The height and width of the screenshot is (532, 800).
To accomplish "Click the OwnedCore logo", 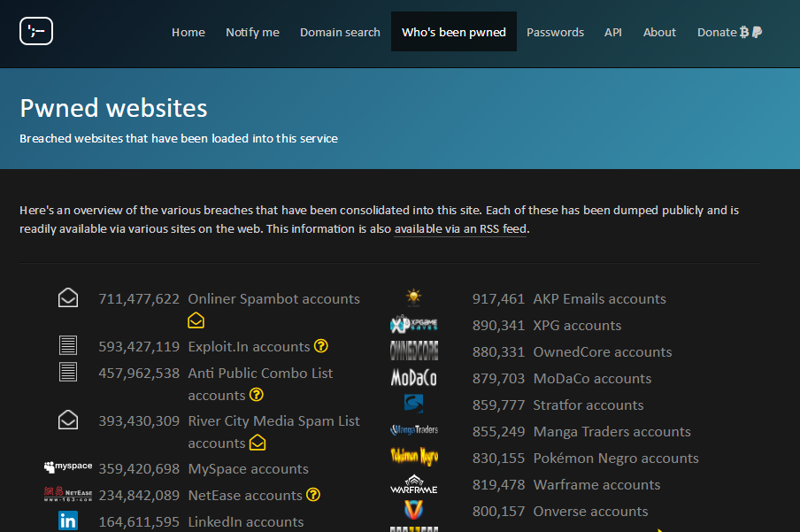I will [x=413, y=351].
